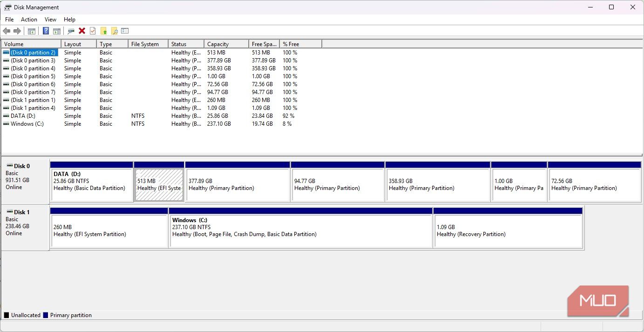
Task: Click the blue Primary partition legend swatch
Action: [x=46, y=315]
